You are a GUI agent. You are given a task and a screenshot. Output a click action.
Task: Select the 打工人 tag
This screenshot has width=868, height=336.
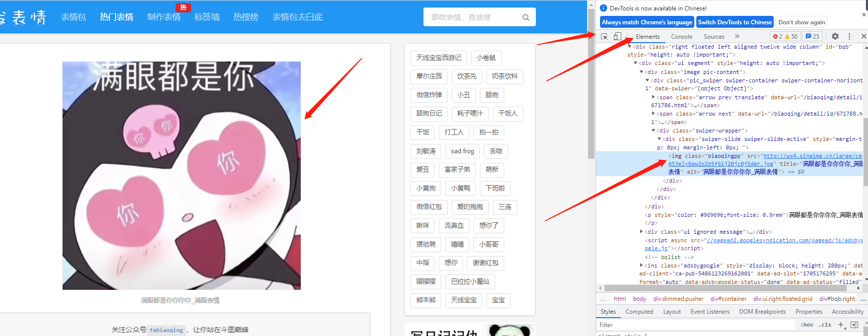pos(454,132)
